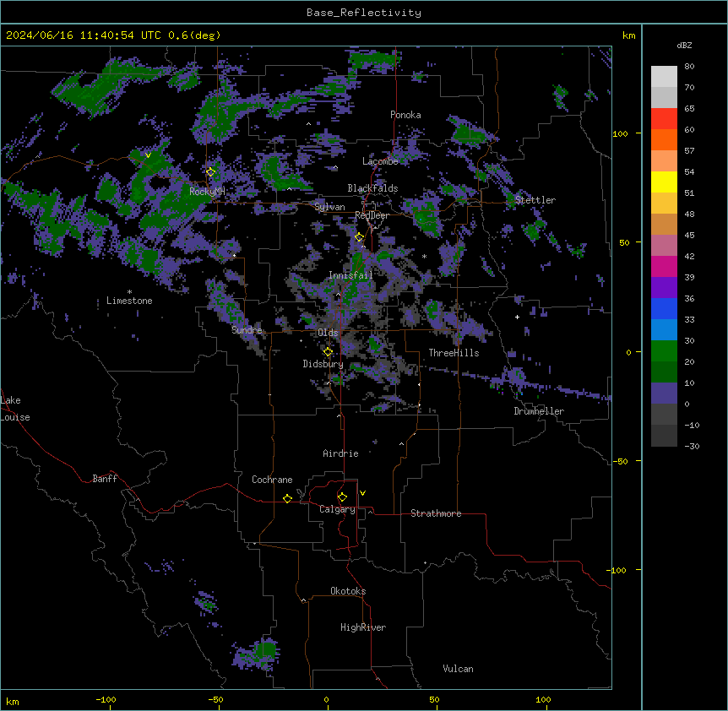This screenshot has width=728, height=711.
Task: Click the legend value -30
Action: coord(692,446)
